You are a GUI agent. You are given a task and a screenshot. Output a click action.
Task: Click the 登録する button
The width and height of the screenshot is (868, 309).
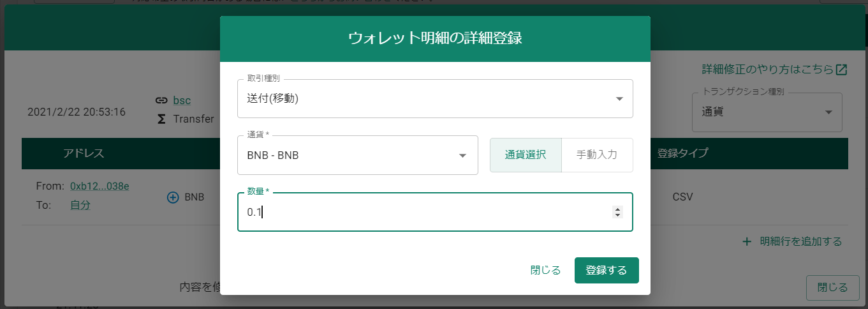pyautogui.click(x=607, y=270)
